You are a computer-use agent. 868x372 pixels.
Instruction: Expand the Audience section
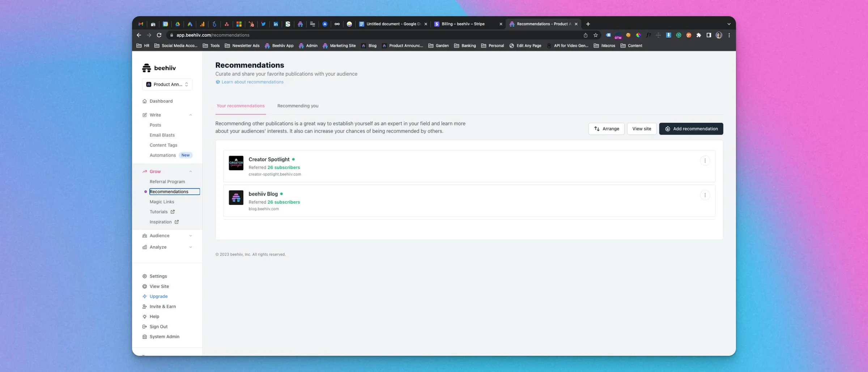[x=191, y=236]
